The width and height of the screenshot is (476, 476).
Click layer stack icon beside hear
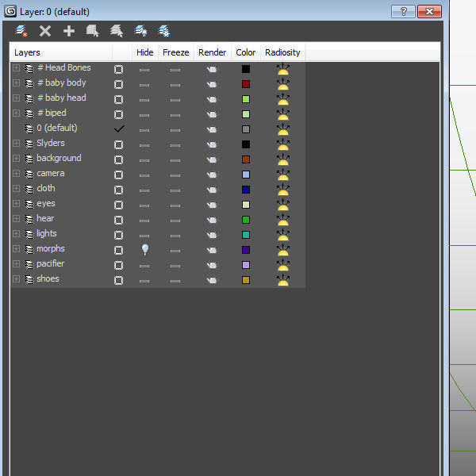29,220
